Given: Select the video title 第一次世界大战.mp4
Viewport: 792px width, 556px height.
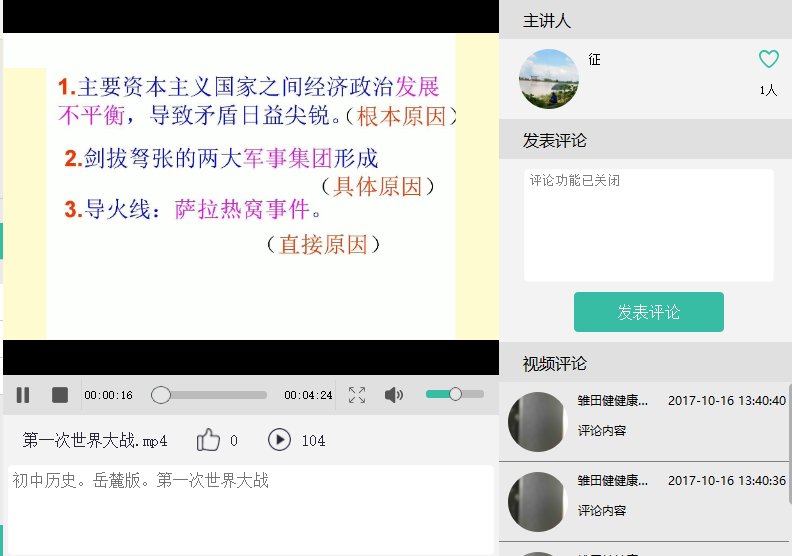Looking at the screenshot, I should 94,440.
